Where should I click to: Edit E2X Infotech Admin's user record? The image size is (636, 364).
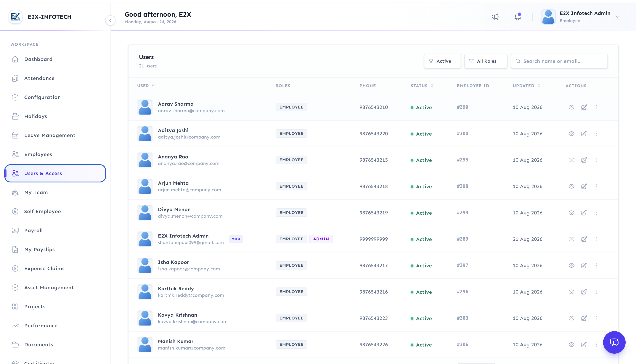(584, 239)
